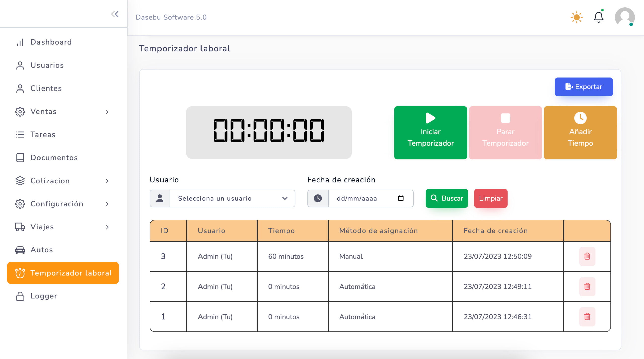The height and width of the screenshot is (359, 644).
Task: Click the delete icon for row ID 2
Action: pyautogui.click(x=587, y=286)
